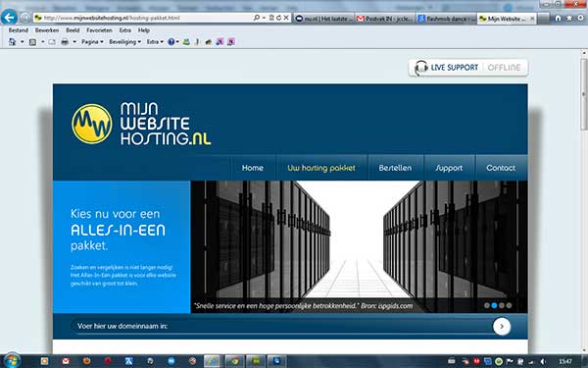This screenshot has height=368, width=588.
Task: Expand the print options dropdown arrow
Action: (74, 42)
